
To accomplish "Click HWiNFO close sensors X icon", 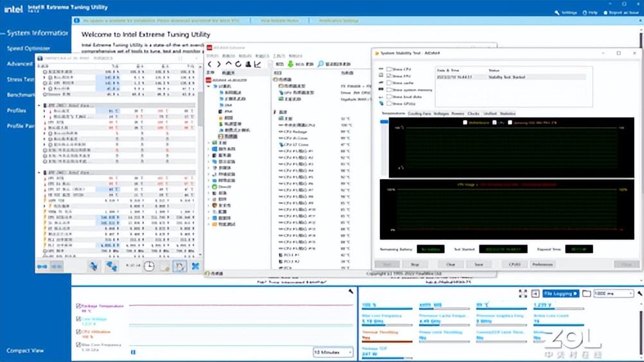I will point(195,266).
